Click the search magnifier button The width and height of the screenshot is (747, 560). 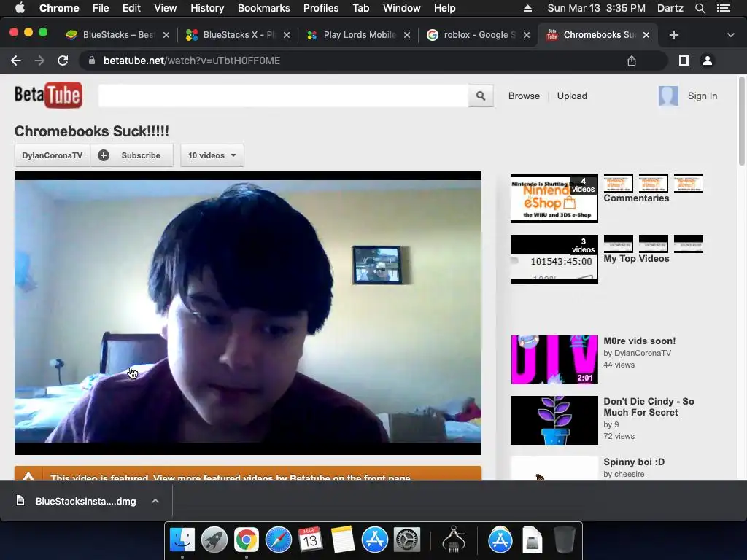481,96
